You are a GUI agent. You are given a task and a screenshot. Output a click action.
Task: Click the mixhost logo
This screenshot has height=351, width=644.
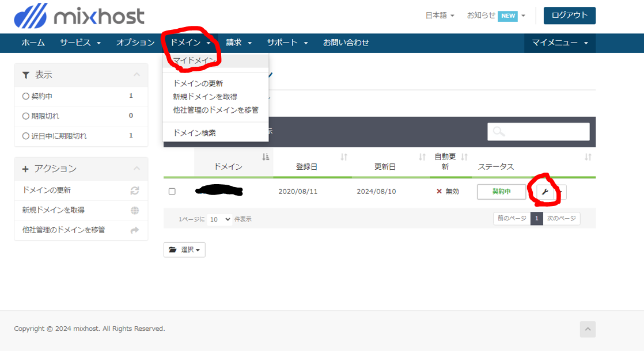(79, 16)
